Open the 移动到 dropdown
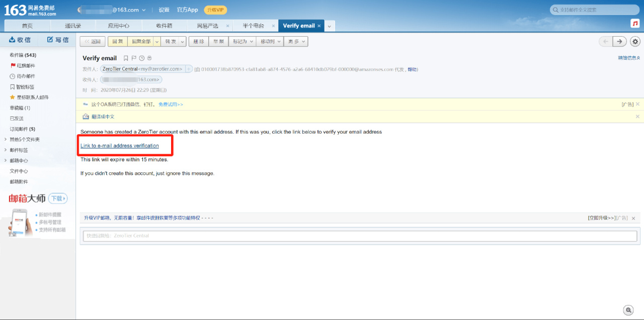 [x=270, y=42]
